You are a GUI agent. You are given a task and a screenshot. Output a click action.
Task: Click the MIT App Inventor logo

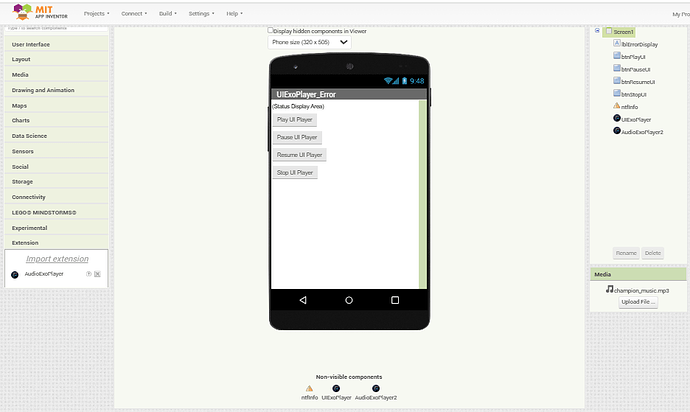tap(40, 12)
